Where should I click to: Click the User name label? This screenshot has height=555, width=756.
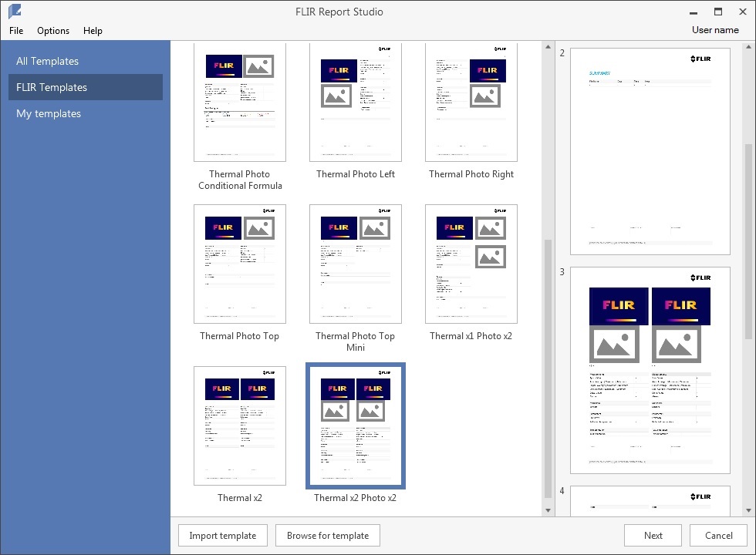coord(715,29)
